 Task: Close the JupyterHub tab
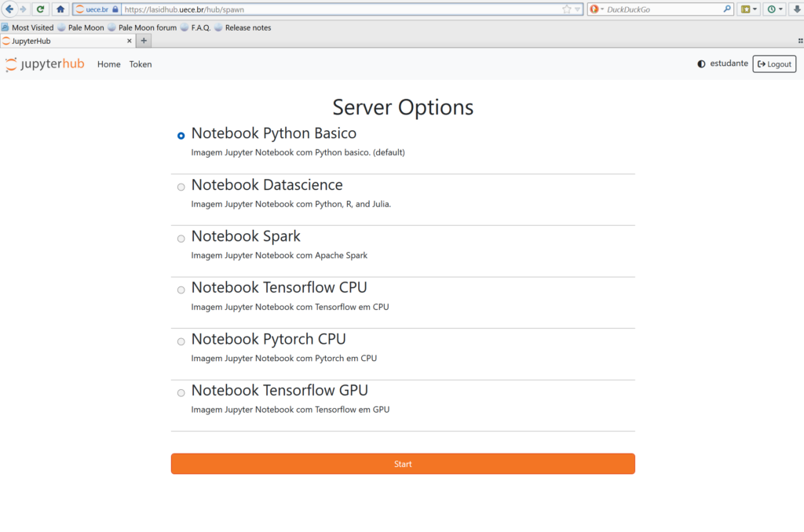click(x=130, y=41)
